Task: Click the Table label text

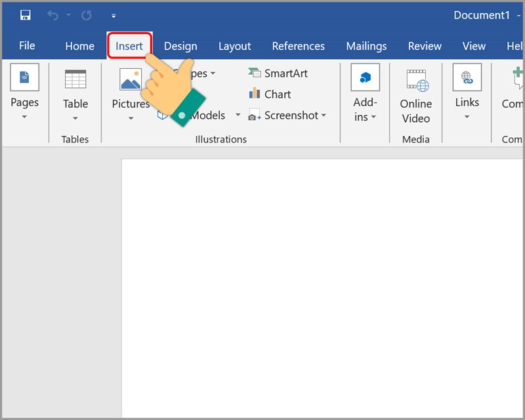Action: [x=75, y=104]
